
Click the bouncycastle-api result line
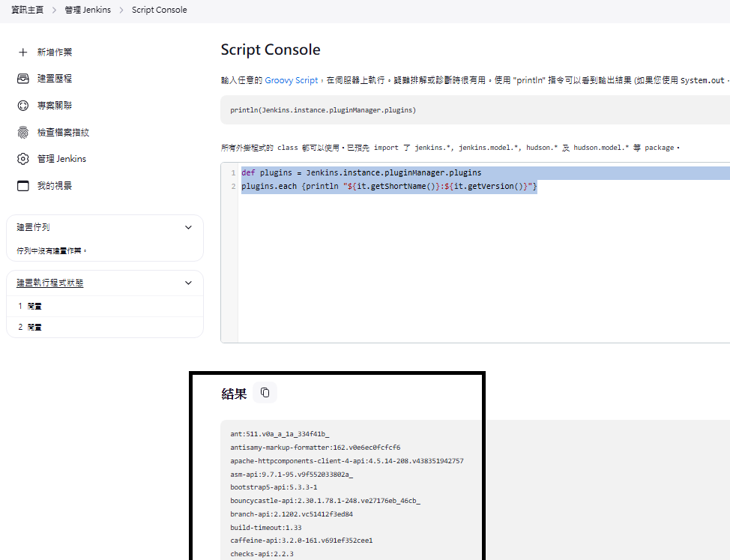point(325,501)
